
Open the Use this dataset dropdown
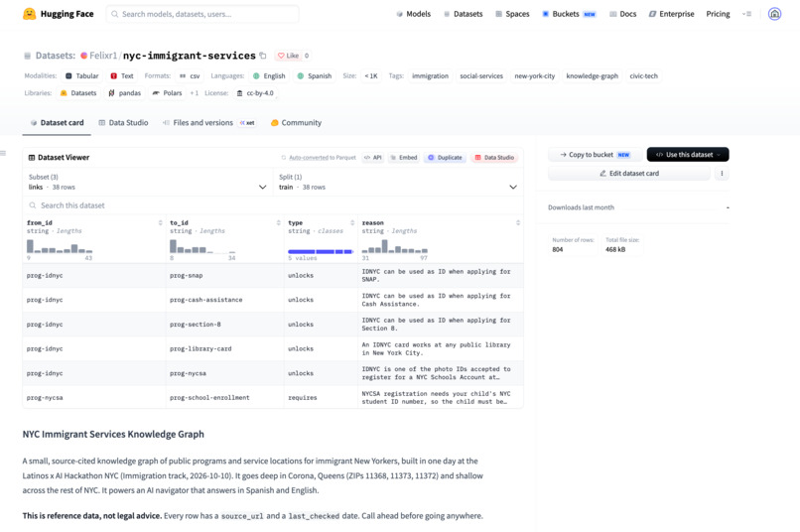(x=688, y=155)
